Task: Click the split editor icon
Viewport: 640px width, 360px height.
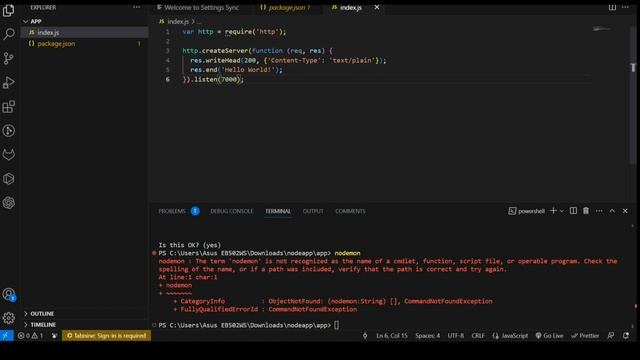Action: click(x=612, y=7)
